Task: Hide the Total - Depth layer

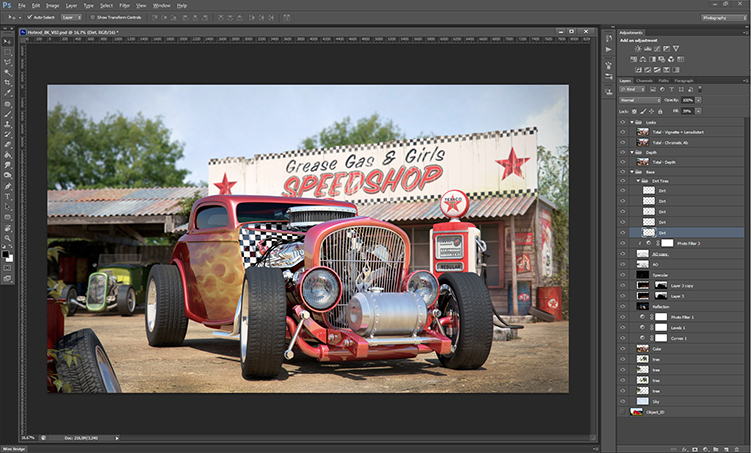Action: pos(623,162)
